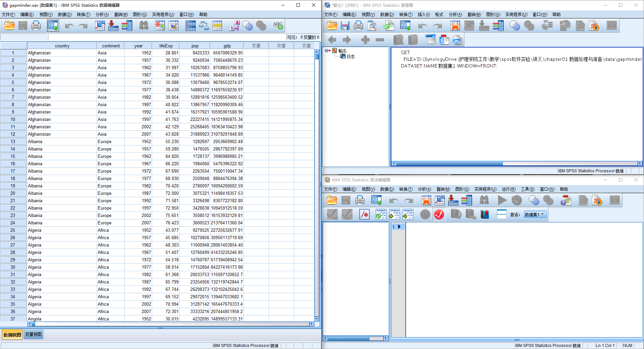The width and height of the screenshot is (644, 349).
Task: Click the Insert cases icon
Action: [x=160, y=26]
